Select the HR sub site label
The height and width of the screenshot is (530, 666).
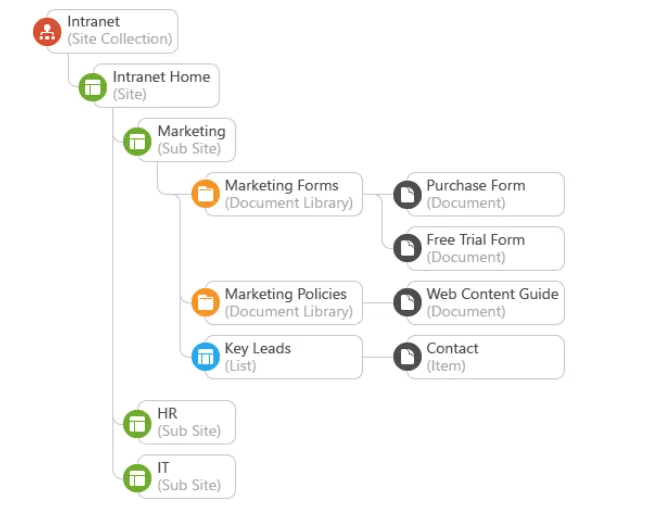pyautogui.click(x=167, y=414)
